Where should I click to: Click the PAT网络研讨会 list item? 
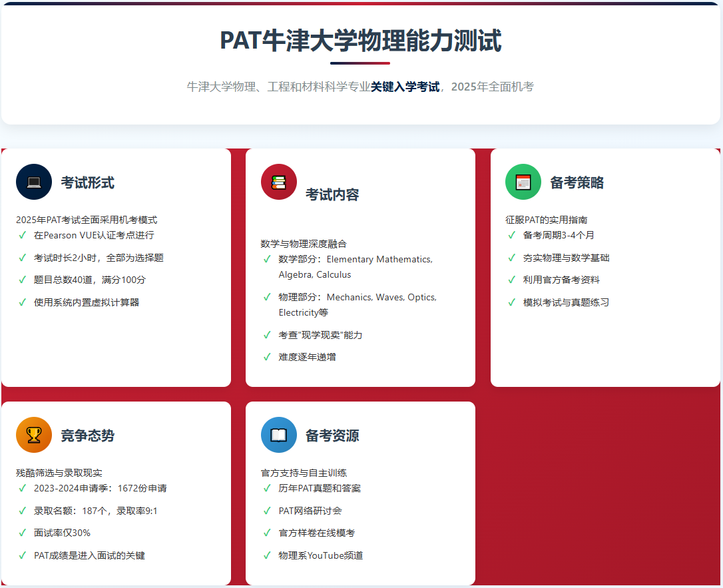[x=310, y=511]
